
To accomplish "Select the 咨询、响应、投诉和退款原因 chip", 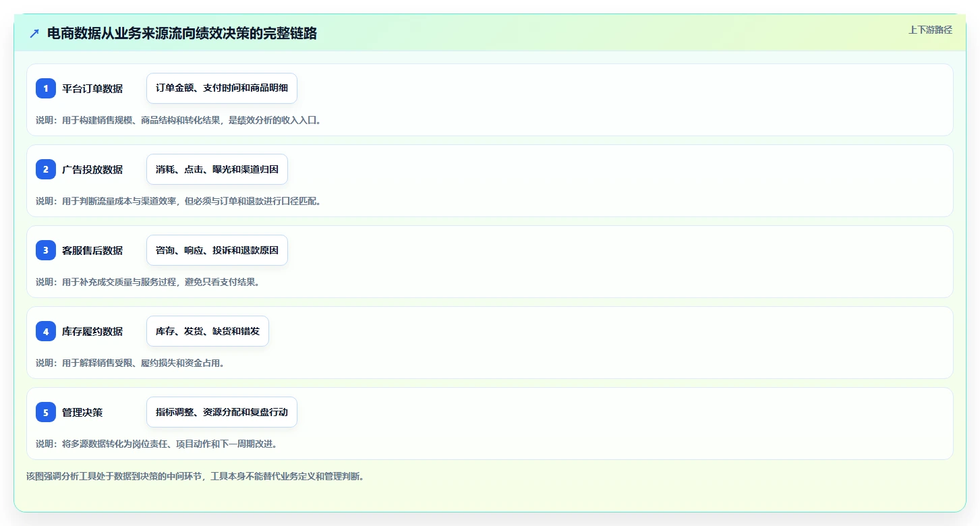I will tap(217, 250).
